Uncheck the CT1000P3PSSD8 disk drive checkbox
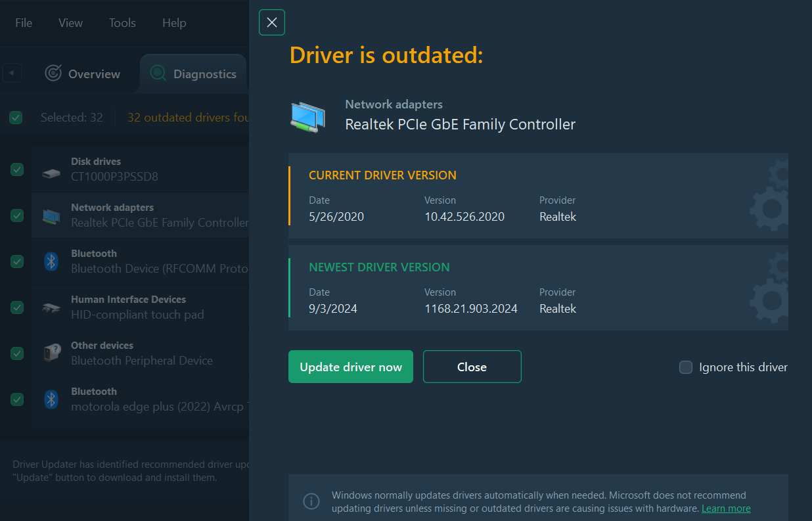The width and height of the screenshot is (812, 521). point(17,170)
